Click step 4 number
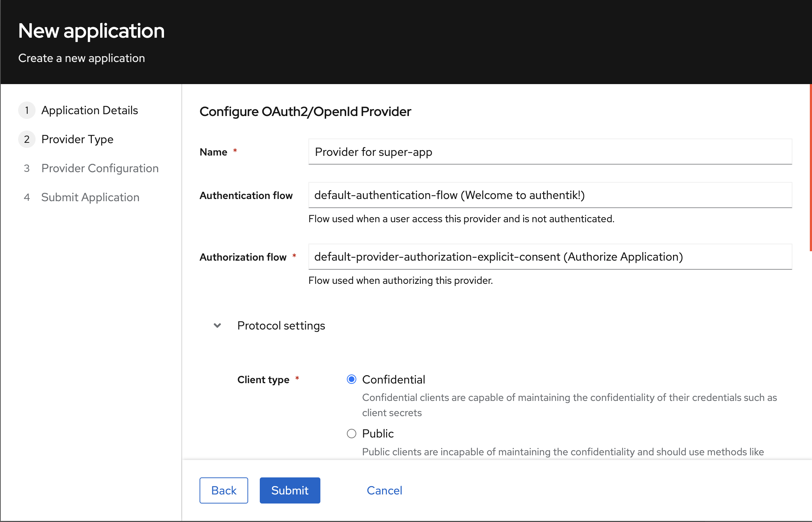Screen dimensions: 812x522 tap(27, 197)
